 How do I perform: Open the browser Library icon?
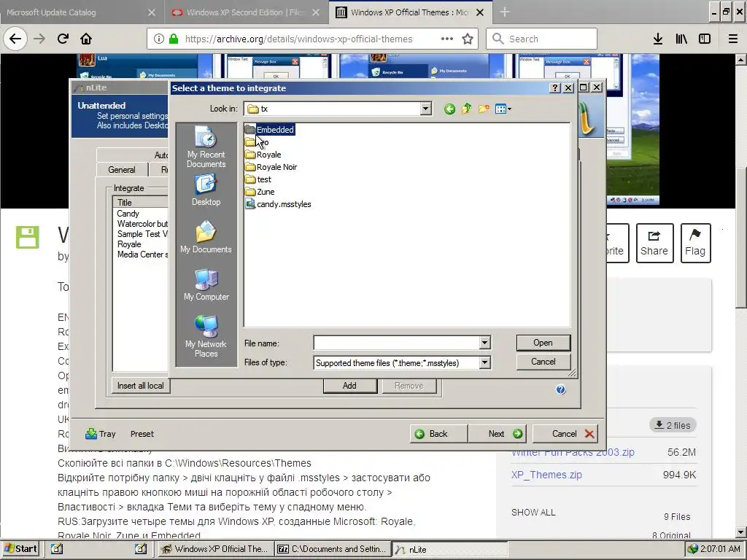[681, 39]
